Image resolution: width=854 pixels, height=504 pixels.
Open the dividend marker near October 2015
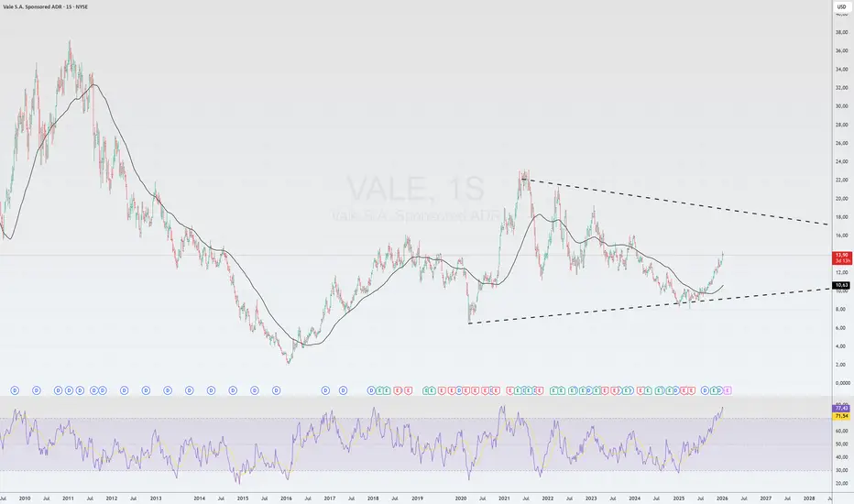[x=277, y=390]
